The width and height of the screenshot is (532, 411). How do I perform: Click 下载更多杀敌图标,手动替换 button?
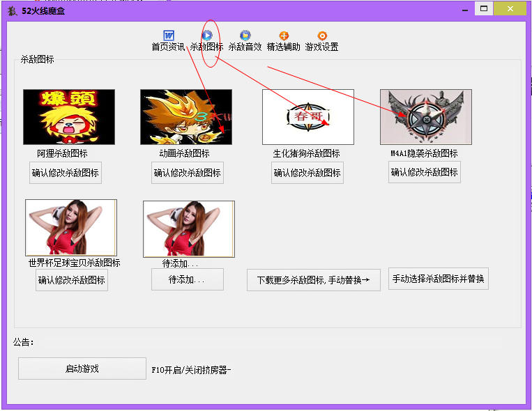314,280
